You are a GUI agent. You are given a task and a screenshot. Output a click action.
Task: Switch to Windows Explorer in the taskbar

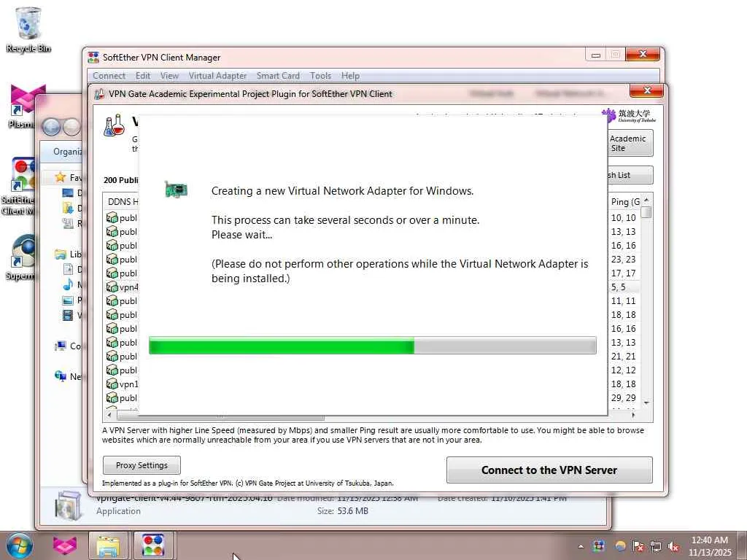109,545
